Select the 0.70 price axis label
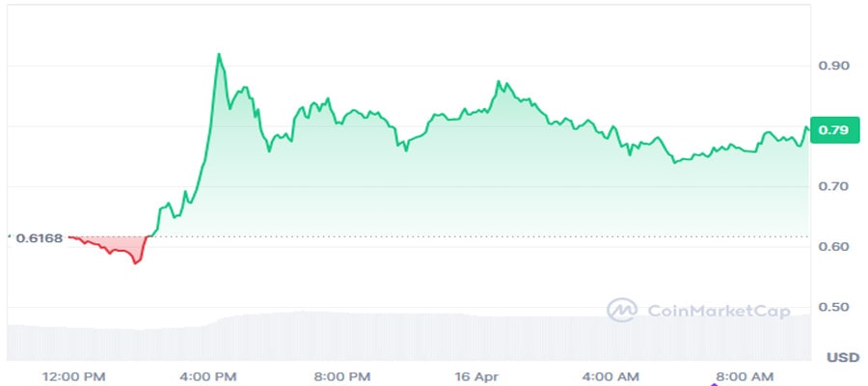 834,186
